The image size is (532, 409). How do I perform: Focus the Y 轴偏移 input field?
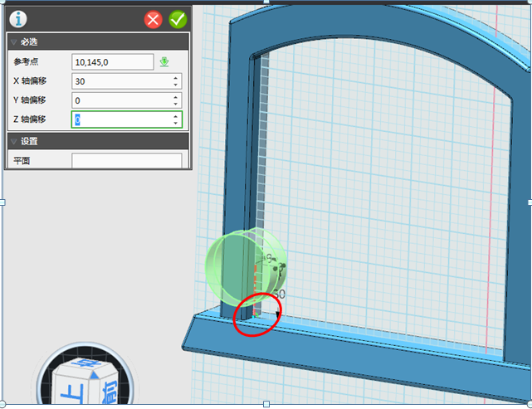tap(120, 100)
